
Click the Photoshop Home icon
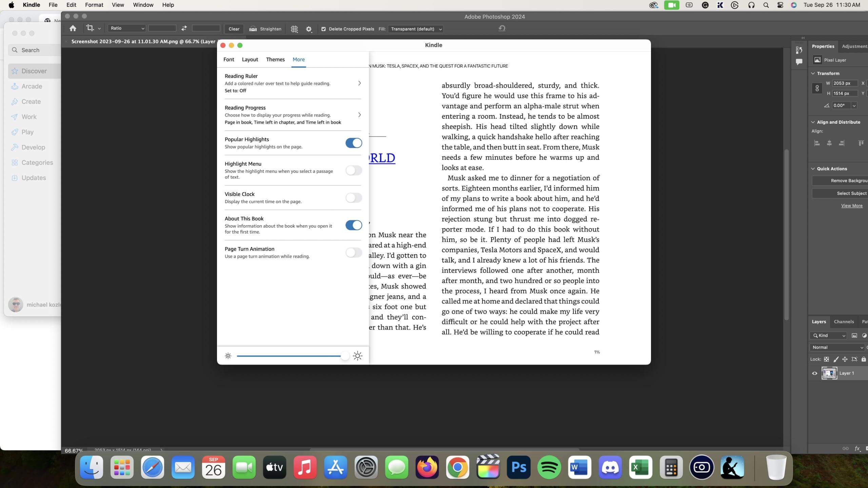point(73,28)
